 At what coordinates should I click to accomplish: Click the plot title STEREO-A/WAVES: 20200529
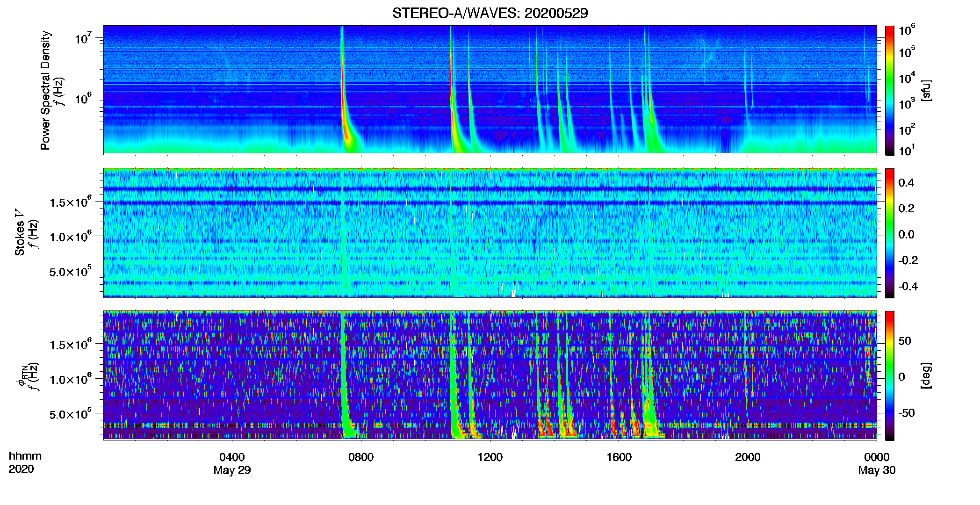coord(490,13)
